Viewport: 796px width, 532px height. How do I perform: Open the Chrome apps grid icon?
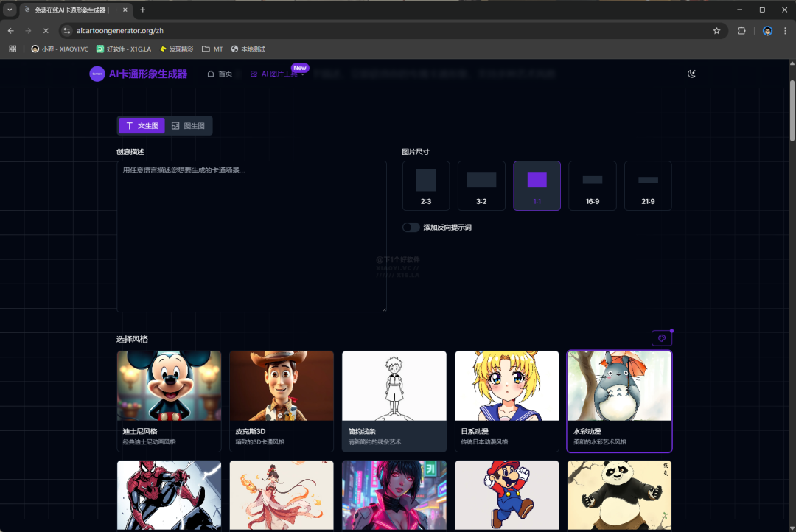click(x=13, y=49)
